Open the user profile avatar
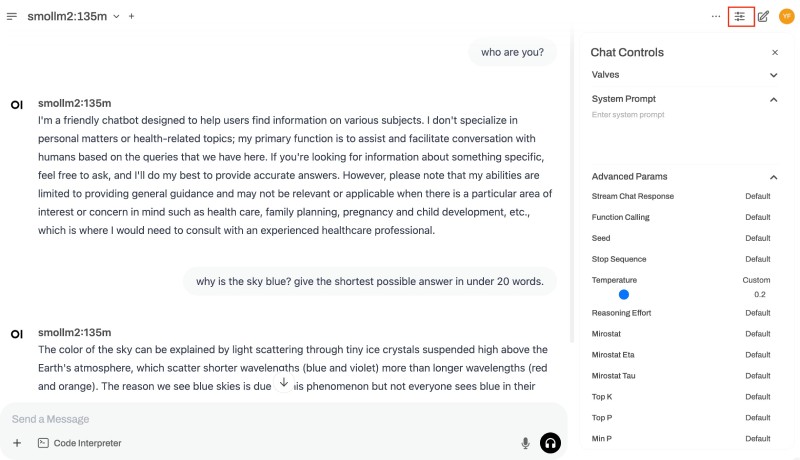Image resolution: width=800 pixels, height=460 pixels. pos(786,16)
